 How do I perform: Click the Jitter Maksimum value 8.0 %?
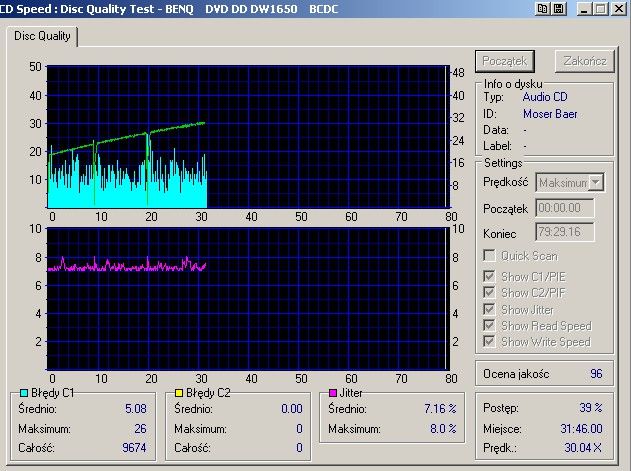443,428
